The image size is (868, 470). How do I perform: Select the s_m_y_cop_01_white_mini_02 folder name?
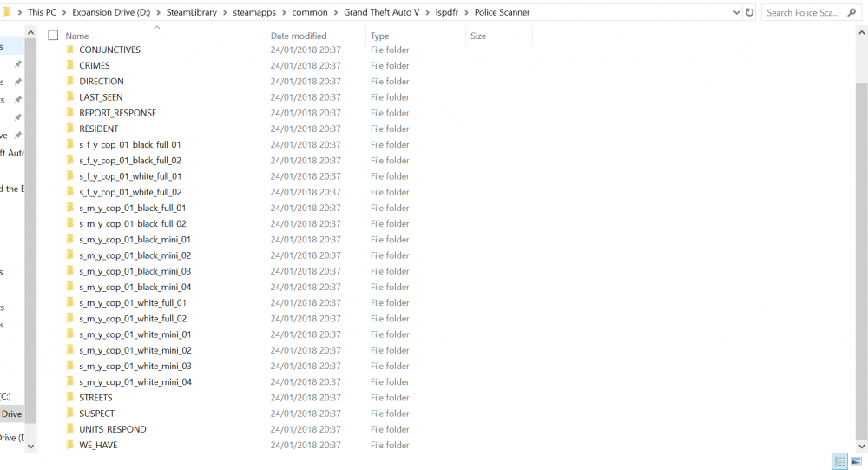(135, 350)
